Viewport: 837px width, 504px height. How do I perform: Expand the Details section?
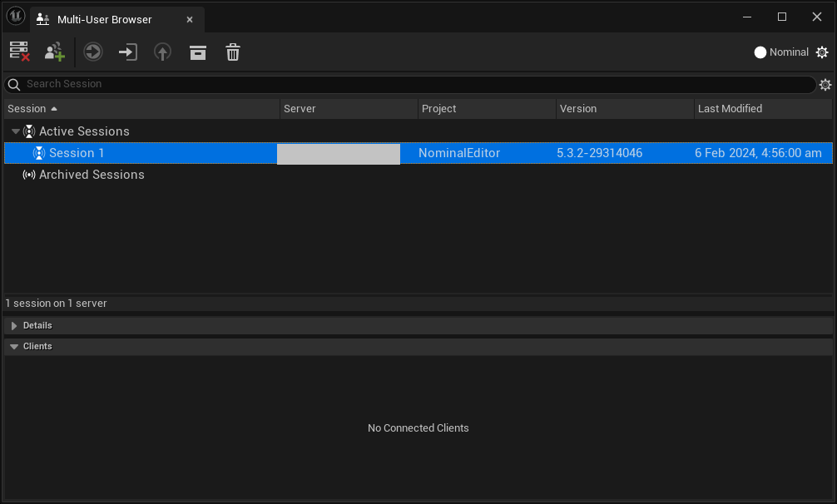coord(14,326)
